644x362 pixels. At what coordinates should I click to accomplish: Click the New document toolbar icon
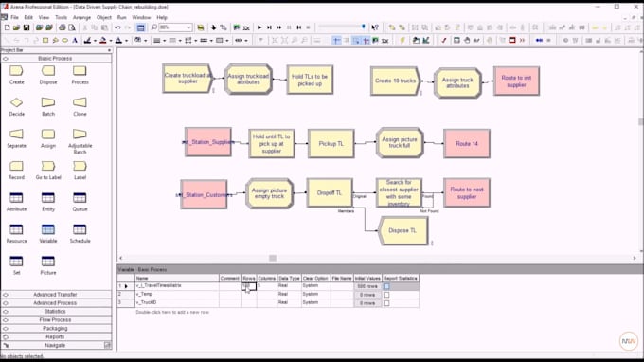(7, 27)
